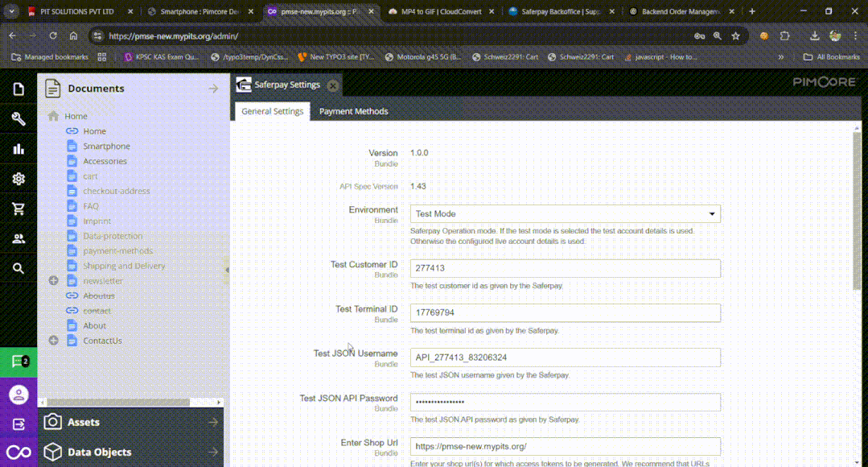
Task: Switch to MP4 to GIF CloudConvert tab
Action: click(x=441, y=11)
